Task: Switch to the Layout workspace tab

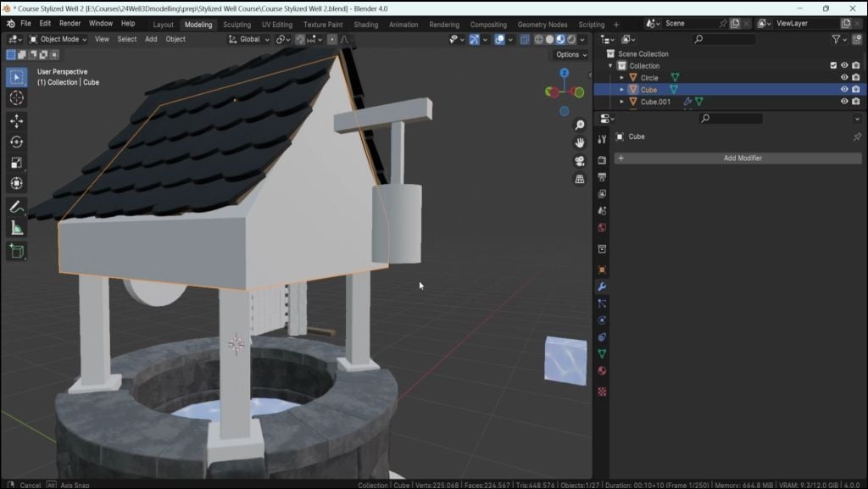Action: coord(164,25)
